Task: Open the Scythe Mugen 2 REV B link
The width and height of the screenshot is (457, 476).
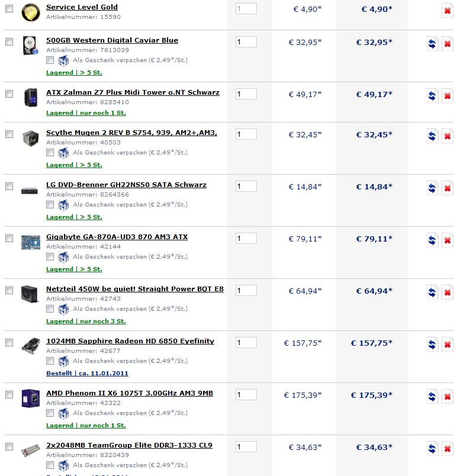Action: [131, 133]
